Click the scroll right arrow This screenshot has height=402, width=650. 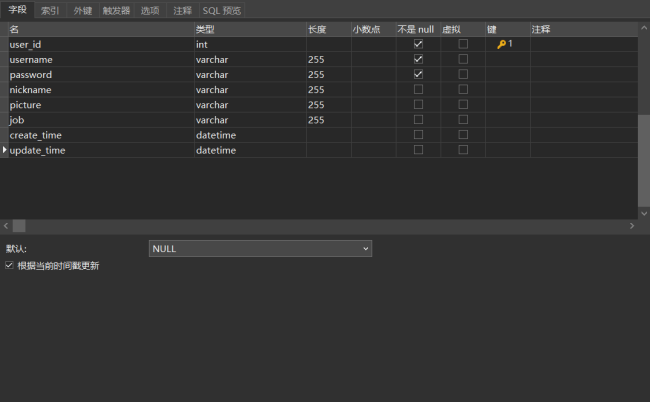pyautogui.click(x=632, y=226)
